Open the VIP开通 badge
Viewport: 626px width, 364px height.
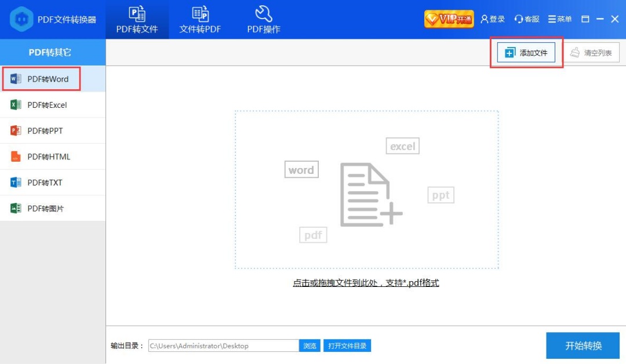pos(449,19)
